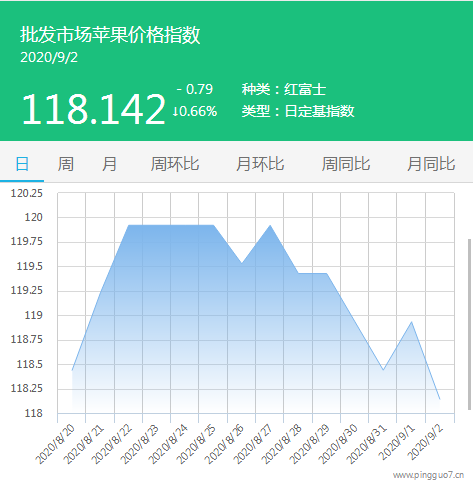Click the 批发市场苹果价格指数 title

coord(110,35)
